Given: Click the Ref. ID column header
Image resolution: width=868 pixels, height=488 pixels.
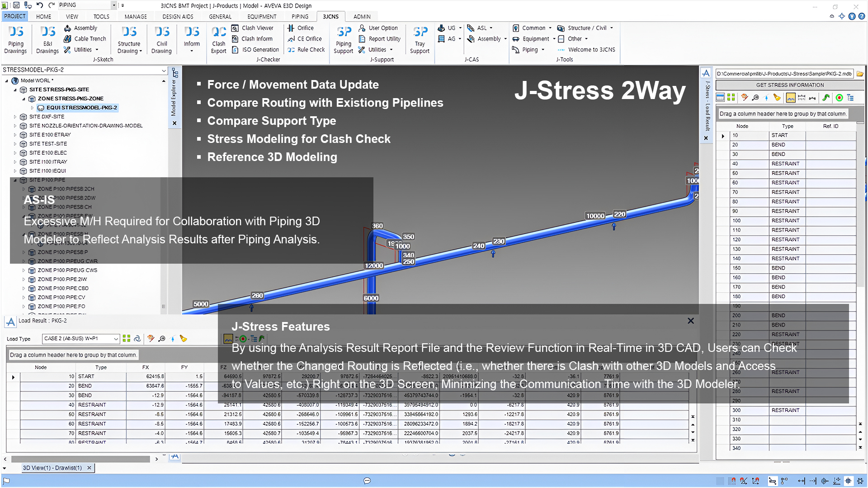Looking at the screenshot, I should 830,126.
